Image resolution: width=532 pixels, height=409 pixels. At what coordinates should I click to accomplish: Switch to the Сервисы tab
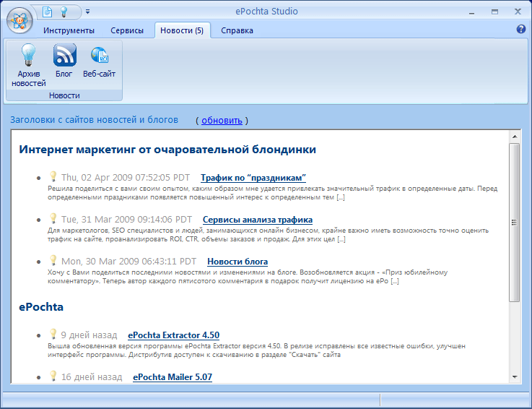[x=127, y=30]
